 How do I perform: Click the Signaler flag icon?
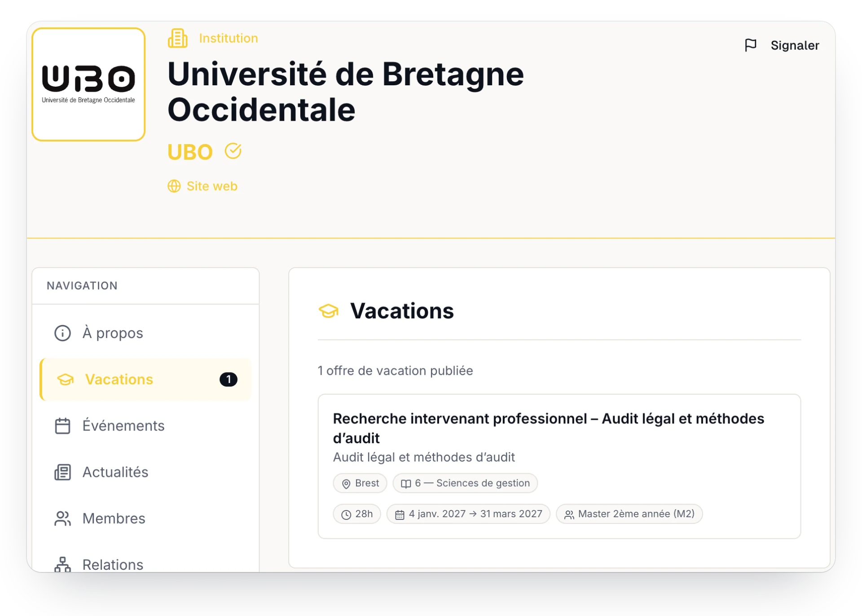pyautogui.click(x=751, y=45)
